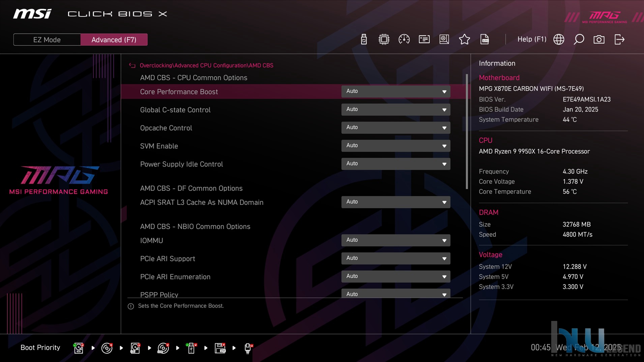Screen dimensions: 644x362
Task: Open the LOG file icon
Action: coord(485,39)
